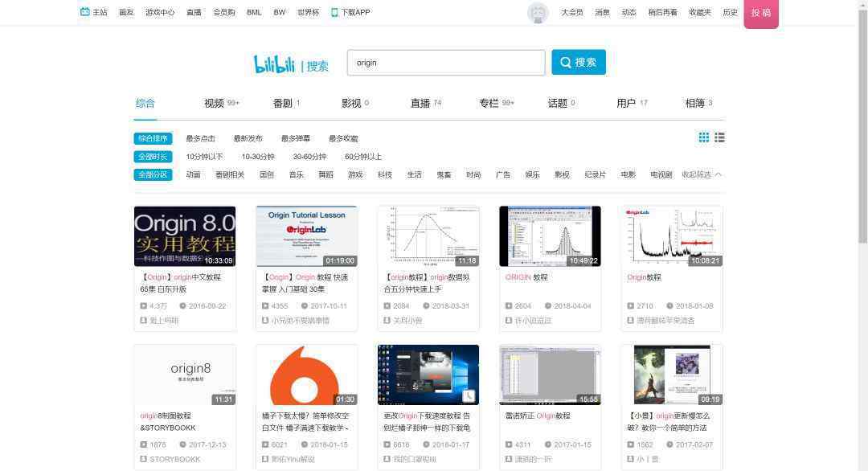Image resolution: width=868 pixels, height=471 pixels.
Task: Open the orange Origin logo thumbnail
Action: click(307, 375)
